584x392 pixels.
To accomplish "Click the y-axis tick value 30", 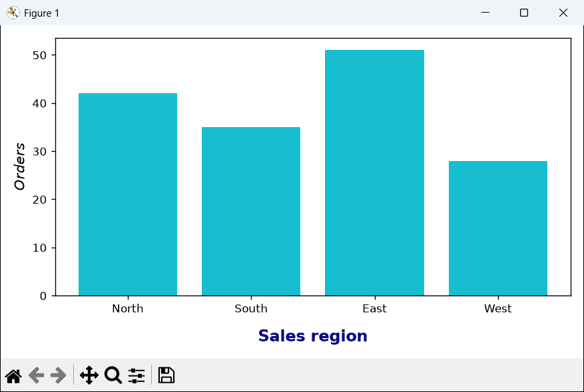I will click(39, 152).
